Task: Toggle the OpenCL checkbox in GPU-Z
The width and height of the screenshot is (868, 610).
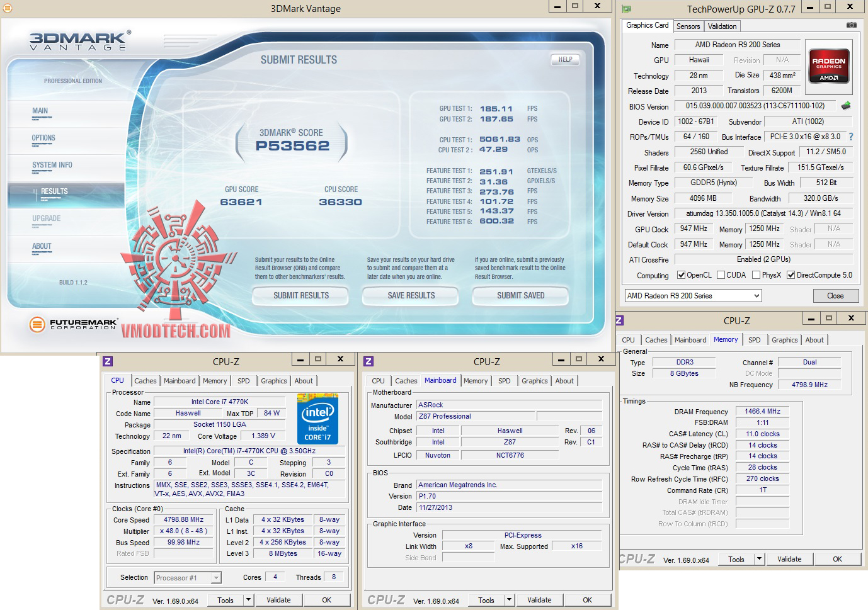Action: [681, 275]
